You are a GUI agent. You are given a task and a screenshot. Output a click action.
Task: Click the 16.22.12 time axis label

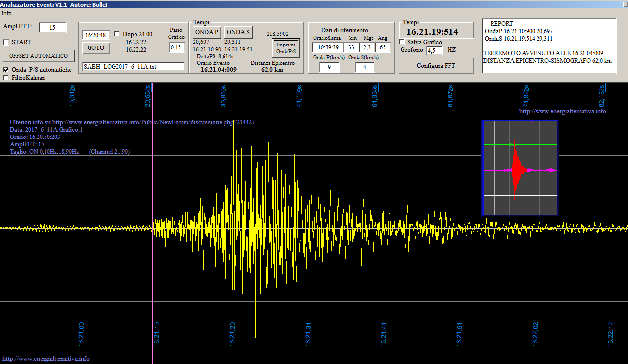[611, 334]
